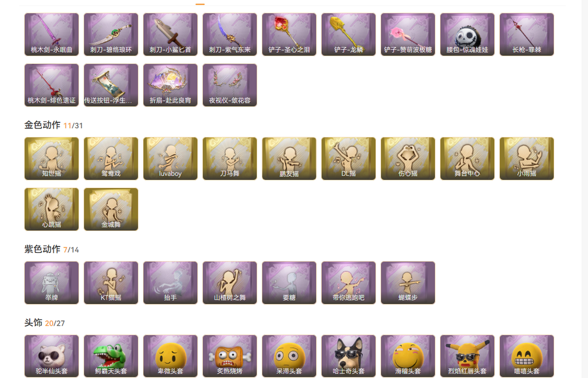Click the KT猫摇 purple emote

tap(111, 282)
